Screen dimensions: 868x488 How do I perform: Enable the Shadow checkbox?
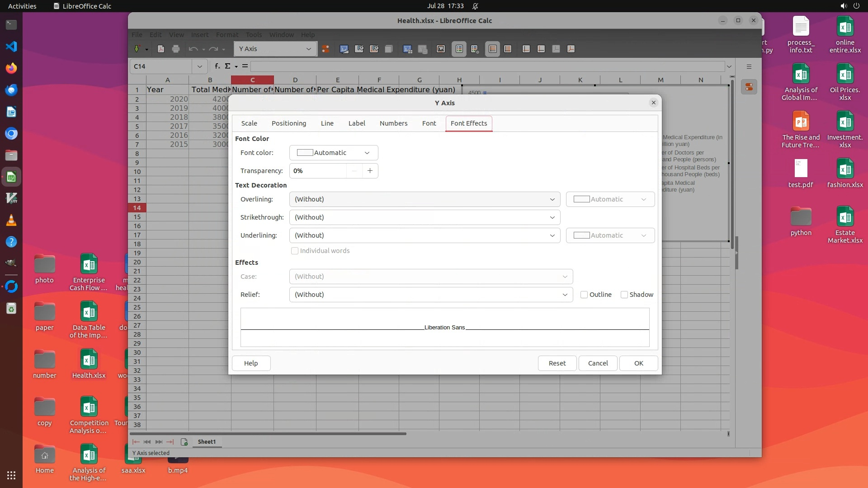[624, 295]
